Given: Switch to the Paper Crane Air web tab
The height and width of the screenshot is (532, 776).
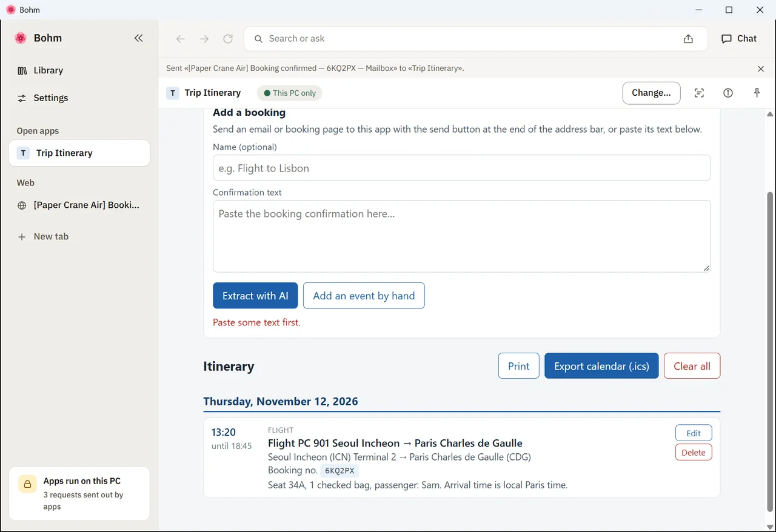Looking at the screenshot, I should tap(79, 205).
